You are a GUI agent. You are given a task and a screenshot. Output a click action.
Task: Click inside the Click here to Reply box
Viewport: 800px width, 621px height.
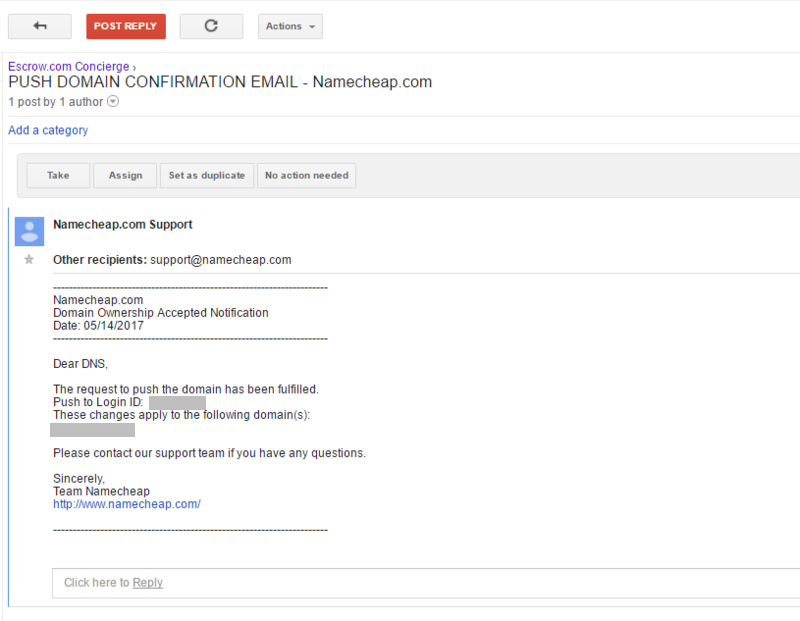(400, 582)
